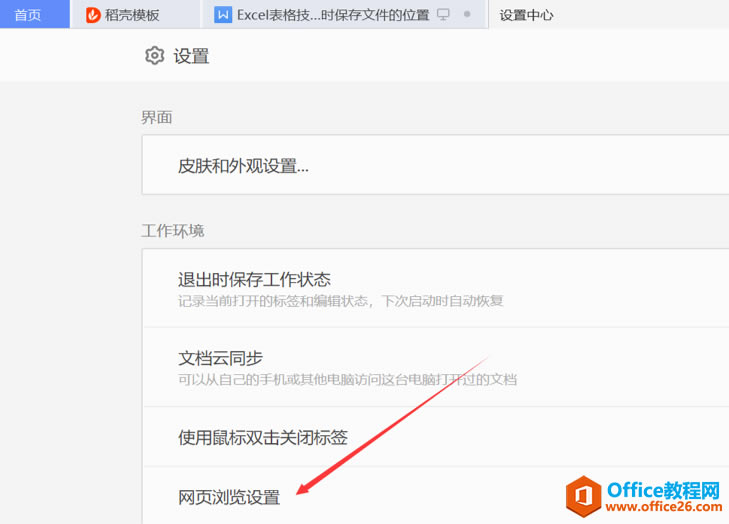Switch to the Excel表格技 document tab
The width and height of the screenshot is (729, 524).
[344, 14]
